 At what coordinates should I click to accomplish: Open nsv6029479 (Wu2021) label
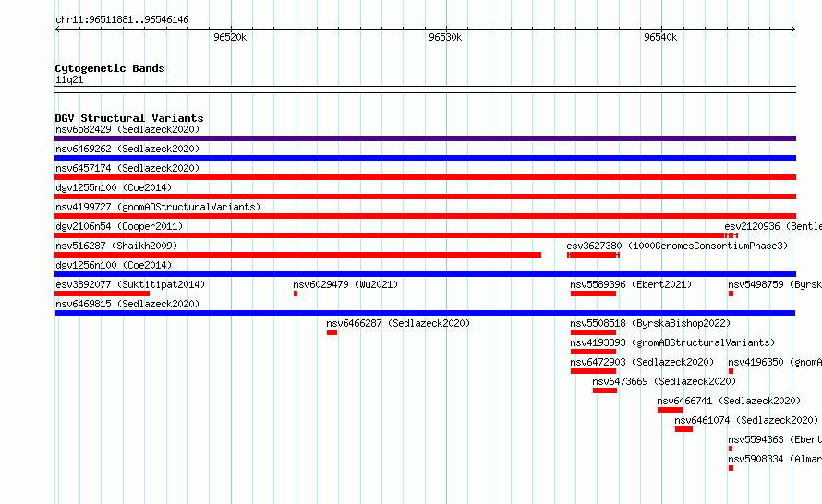tap(345, 284)
